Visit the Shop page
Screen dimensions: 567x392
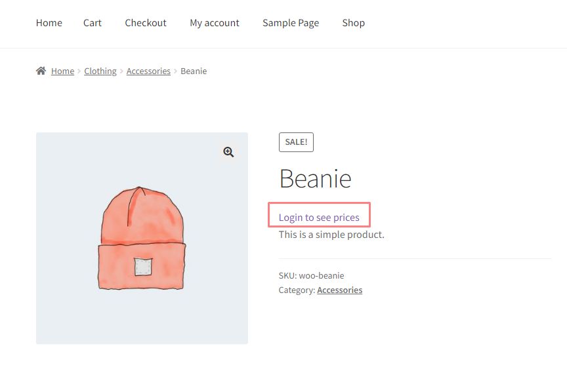tap(353, 23)
